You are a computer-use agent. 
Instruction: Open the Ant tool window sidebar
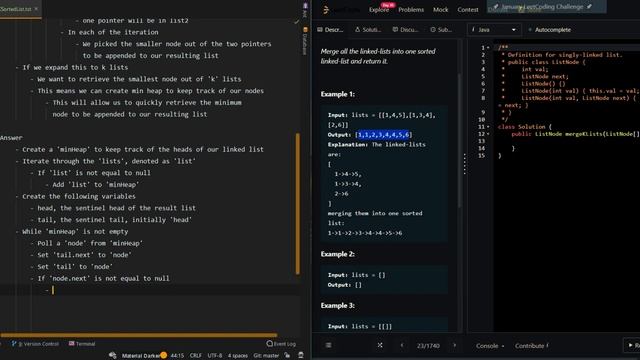pos(305,10)
